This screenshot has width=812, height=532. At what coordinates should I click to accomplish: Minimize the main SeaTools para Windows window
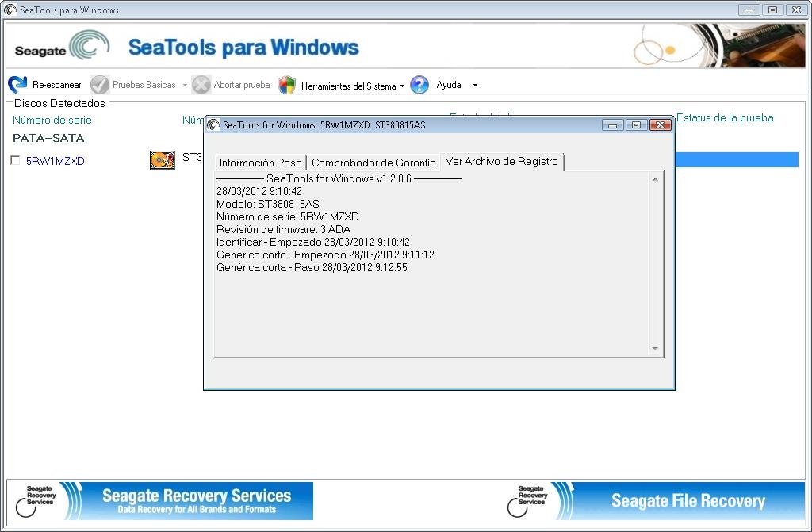pyautogui.click(x=749, y=10)
